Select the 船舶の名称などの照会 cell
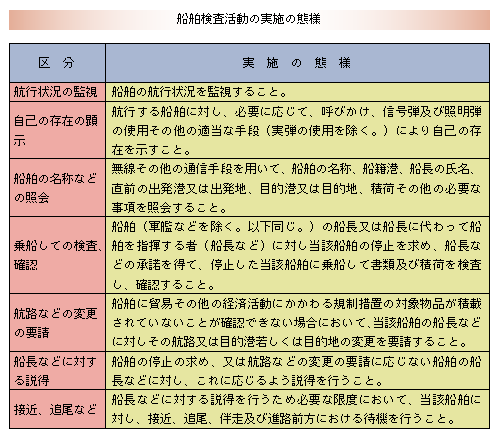This screenshot has width=500, height=439. coord(57,188)
